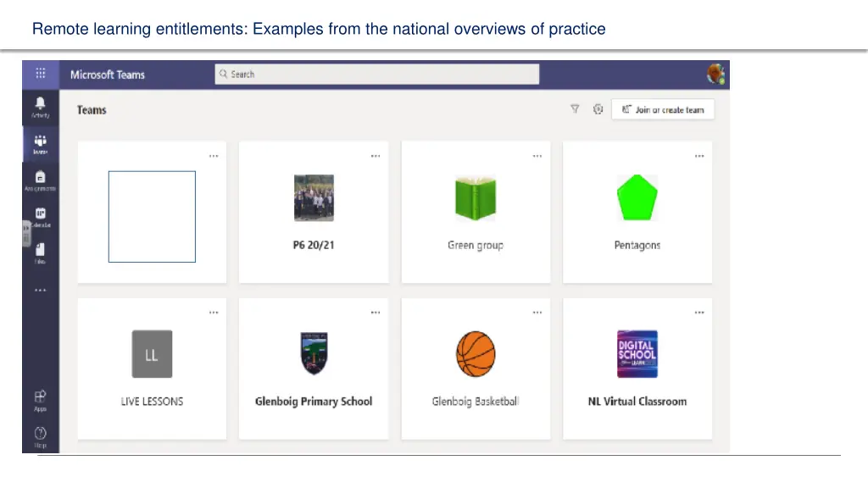Click the filter funnel icon

tap(576, 109)
